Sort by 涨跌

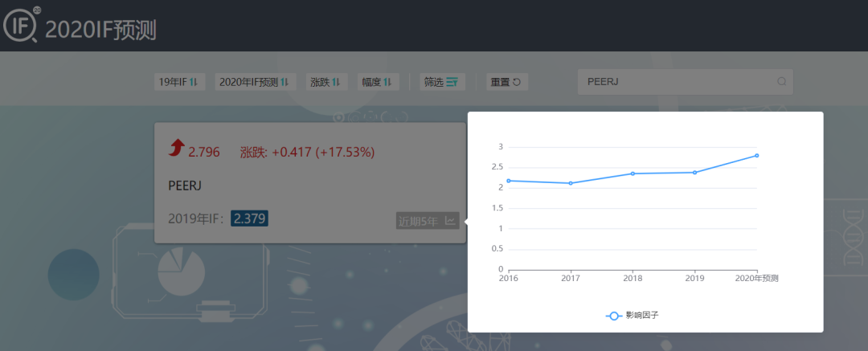pyautogui.click(x=326, y=82)
